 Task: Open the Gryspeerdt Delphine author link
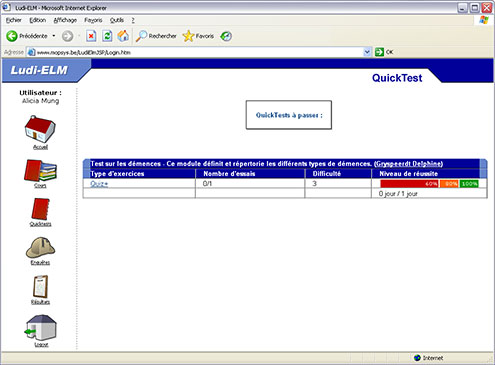[409, 164]
